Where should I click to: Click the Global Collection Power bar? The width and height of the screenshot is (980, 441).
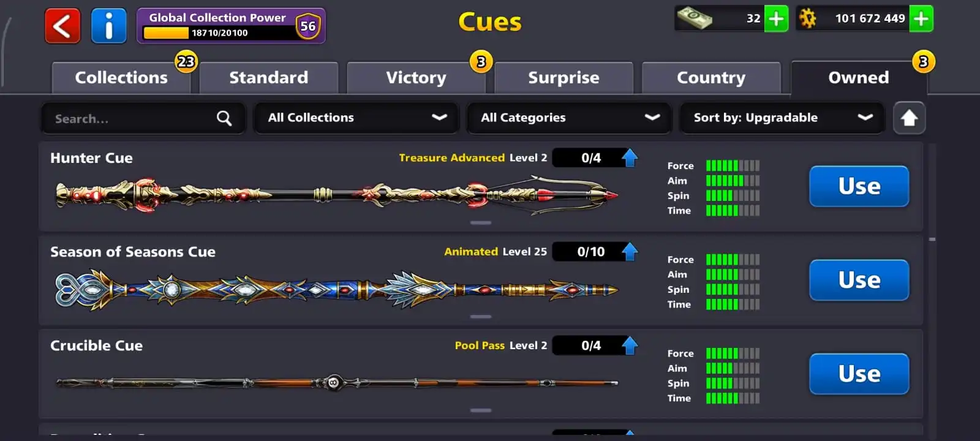pos(231,26)
